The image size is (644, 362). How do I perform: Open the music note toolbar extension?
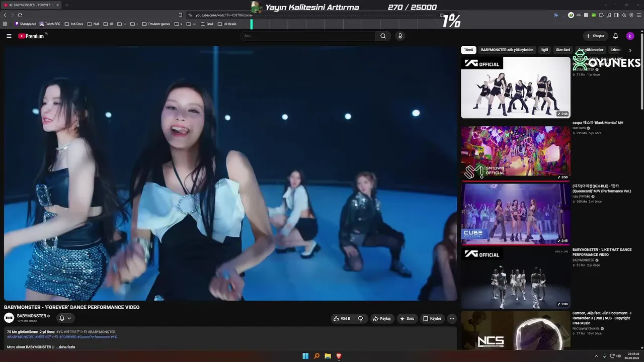click(609, 15)
